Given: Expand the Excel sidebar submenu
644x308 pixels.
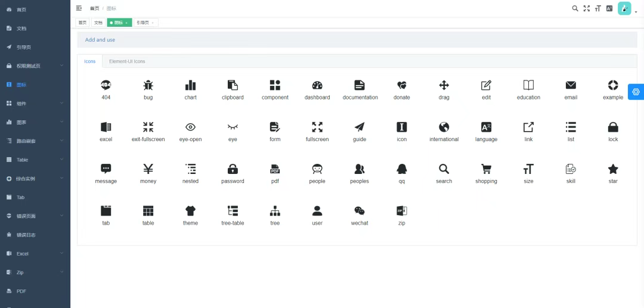Looking at the screenshot, I should click(x=35, y=254).
